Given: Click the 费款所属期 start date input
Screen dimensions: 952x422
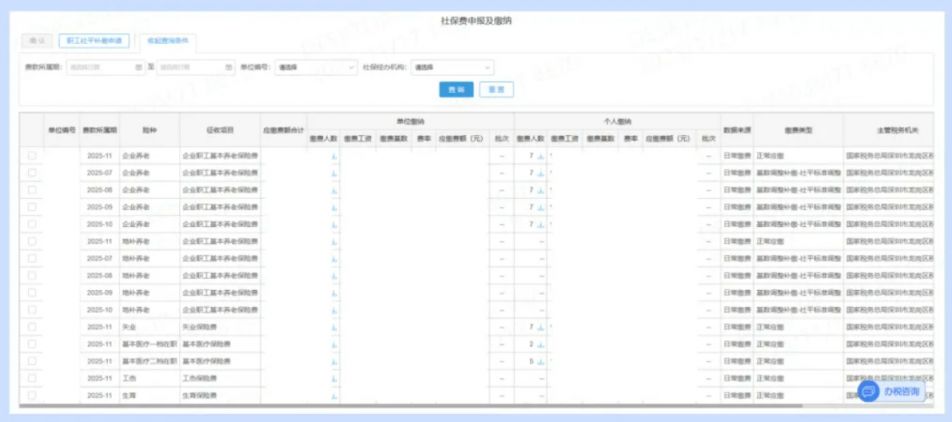Looking at the screenshot, I should [100, 68].
